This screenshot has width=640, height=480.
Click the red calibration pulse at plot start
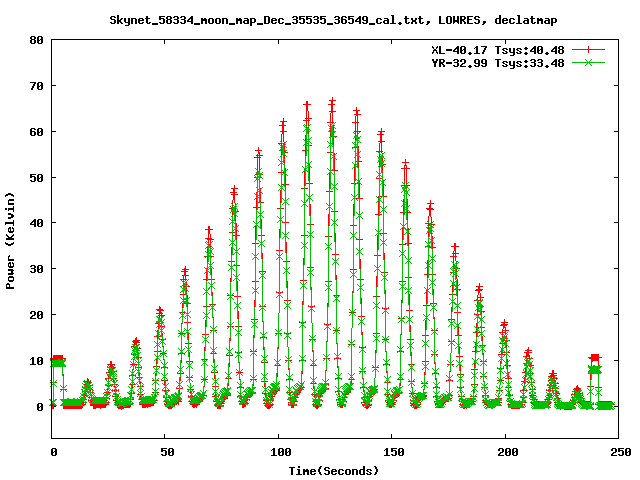pyautogui.click(x=57, y=358)
